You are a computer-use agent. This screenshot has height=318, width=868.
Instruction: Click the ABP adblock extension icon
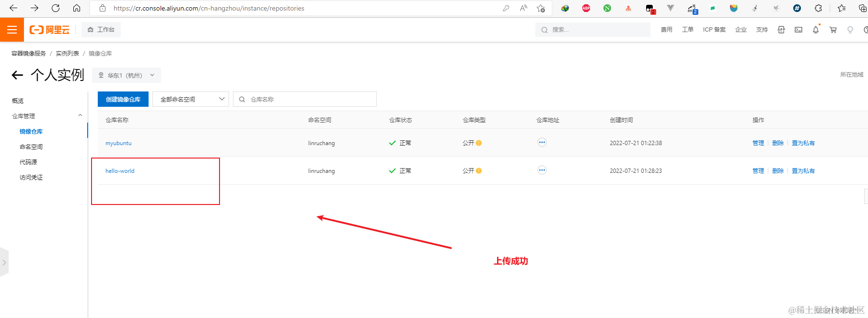click(586, 8)
